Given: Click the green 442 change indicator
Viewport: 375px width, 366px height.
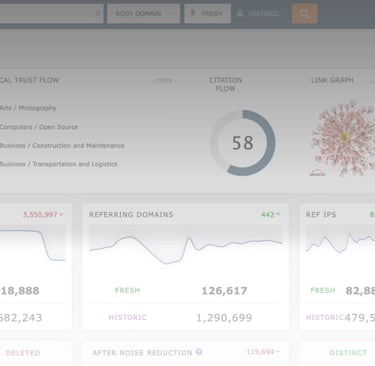Looking at the screenshot, I should (270, 215).
